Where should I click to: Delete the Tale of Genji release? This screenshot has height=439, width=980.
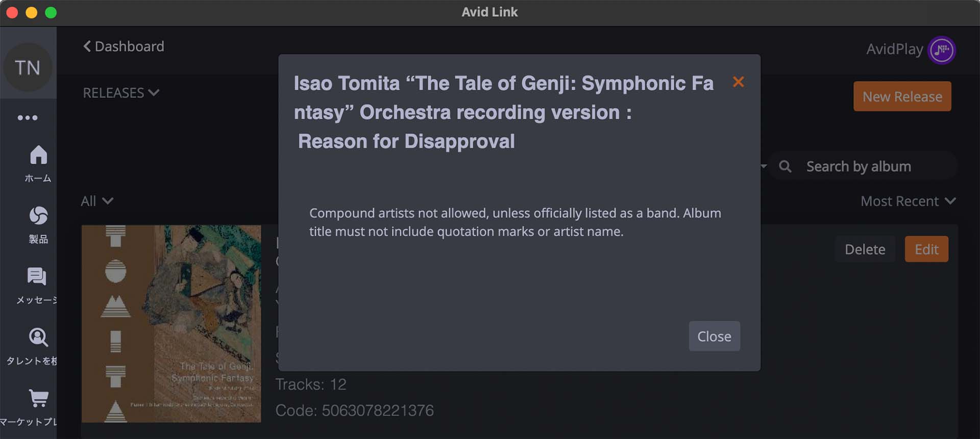[865, 249]
